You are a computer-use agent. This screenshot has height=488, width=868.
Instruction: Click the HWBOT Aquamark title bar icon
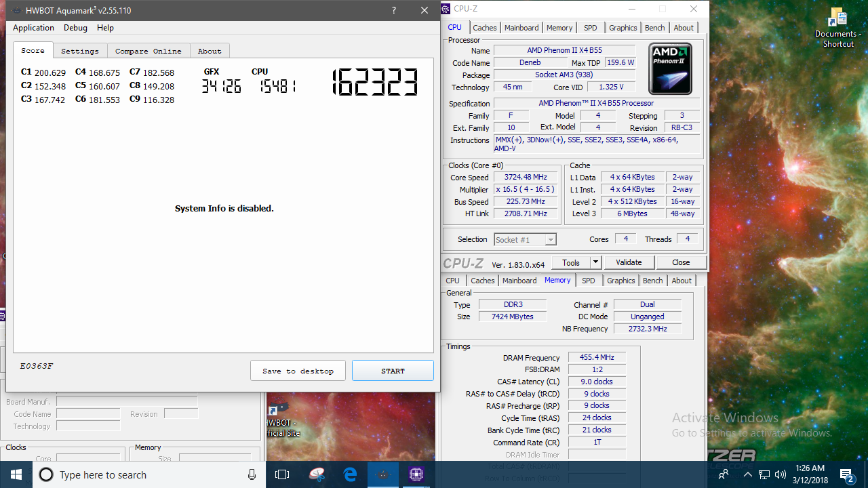click(x=16, y=10)
